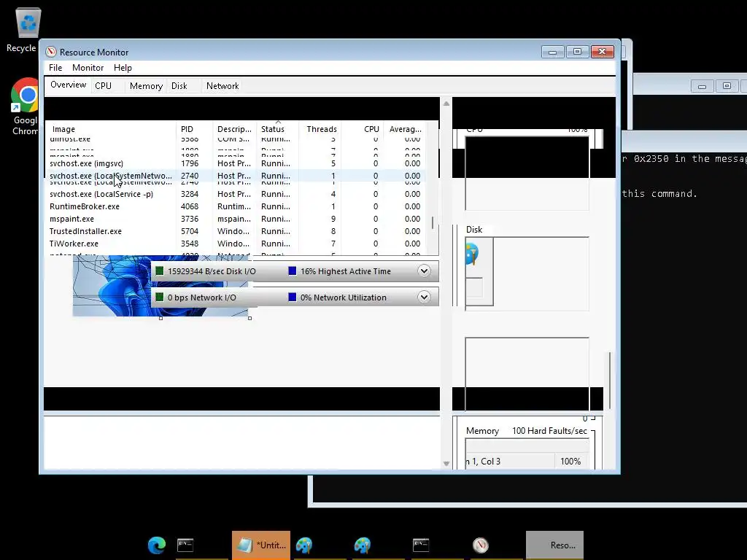Switch to the Overview tab
The height and width of the screenshot is (560, 747).
pyautogui.click(x=68, y=85)
